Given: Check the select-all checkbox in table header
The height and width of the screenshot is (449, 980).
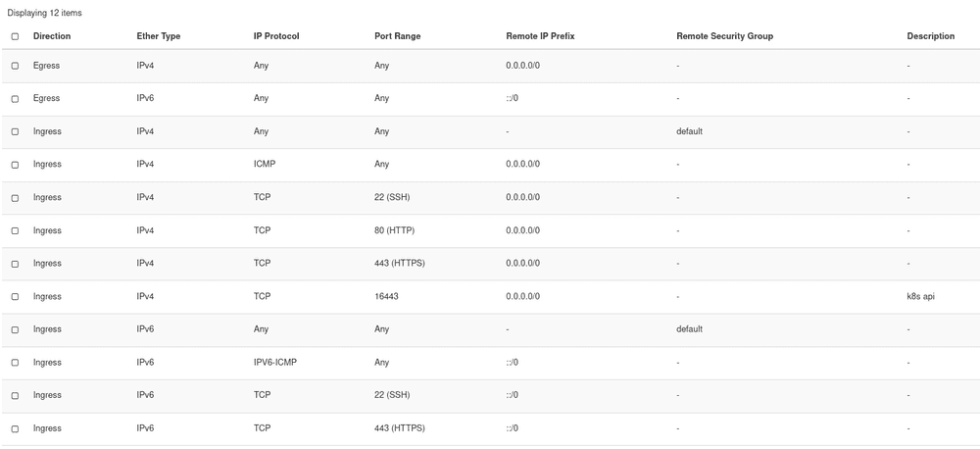Looking at the screenshot, I should [15, 36].
